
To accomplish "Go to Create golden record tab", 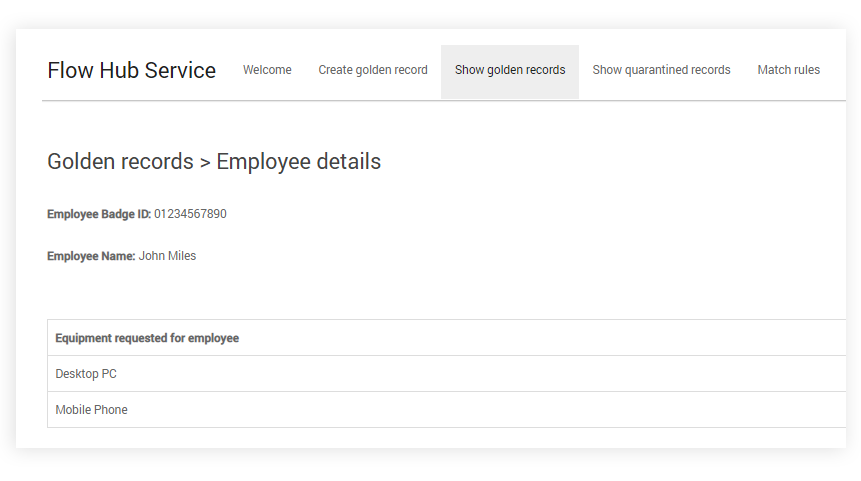I will 373,70.
